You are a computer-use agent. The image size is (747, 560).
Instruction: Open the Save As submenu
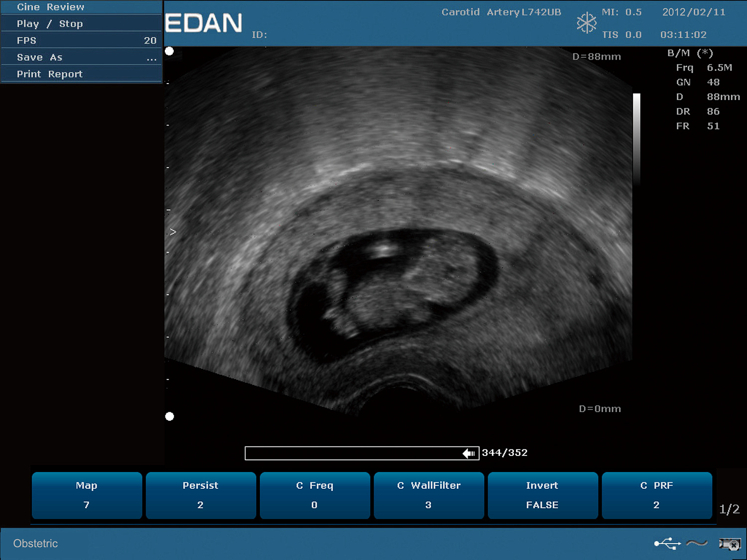coord(82,57)
